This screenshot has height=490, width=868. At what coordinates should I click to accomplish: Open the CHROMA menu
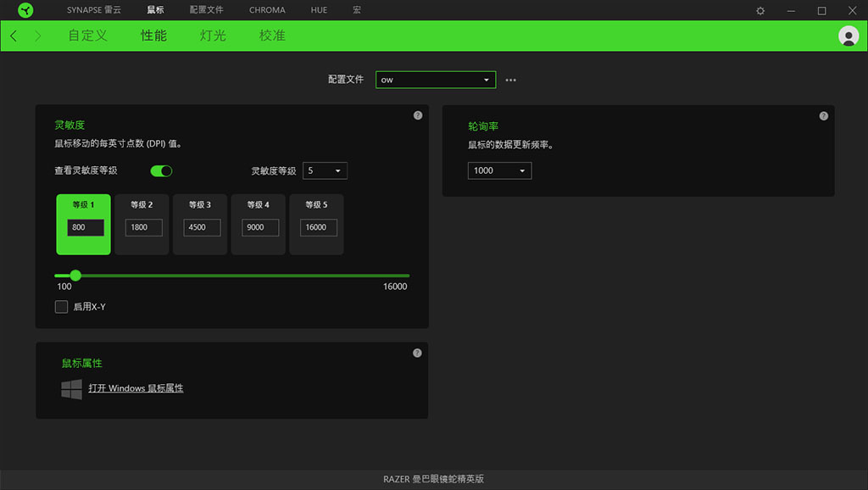(x=267, y=10)
